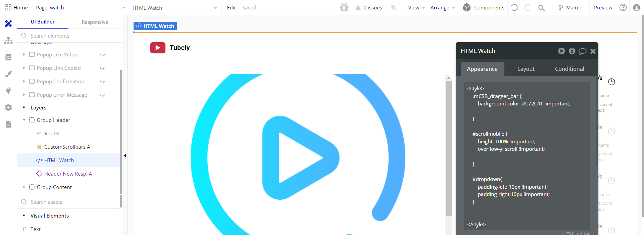Open the Data tab database icon

[x=8, y=57]
